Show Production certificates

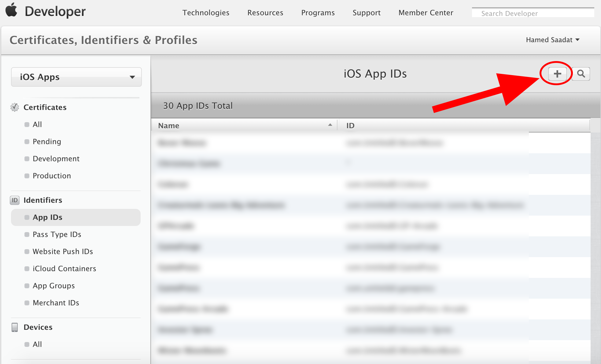(52, 176)
